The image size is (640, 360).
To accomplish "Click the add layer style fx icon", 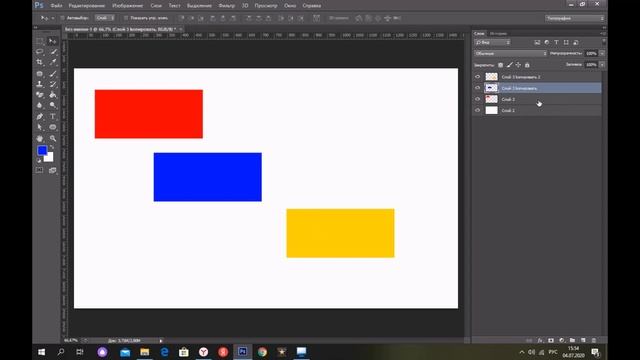I will pyautogui.click(x=540, y=340).
